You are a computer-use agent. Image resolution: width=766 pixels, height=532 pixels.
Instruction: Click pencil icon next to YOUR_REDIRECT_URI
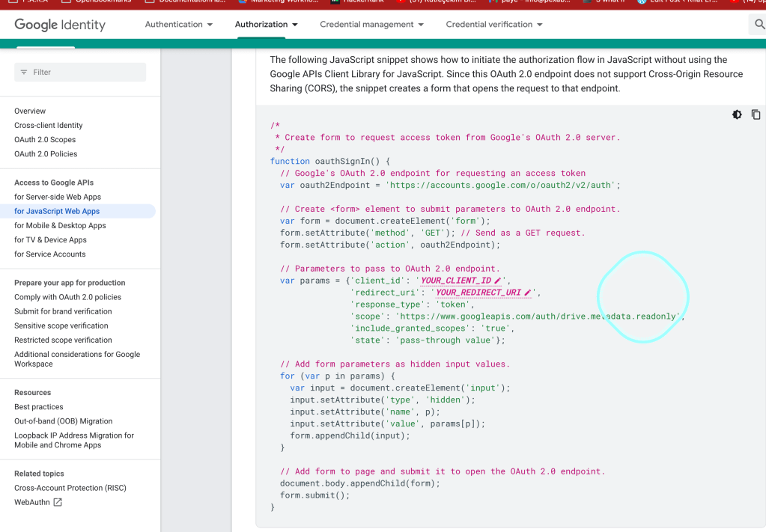click(527, 293)
